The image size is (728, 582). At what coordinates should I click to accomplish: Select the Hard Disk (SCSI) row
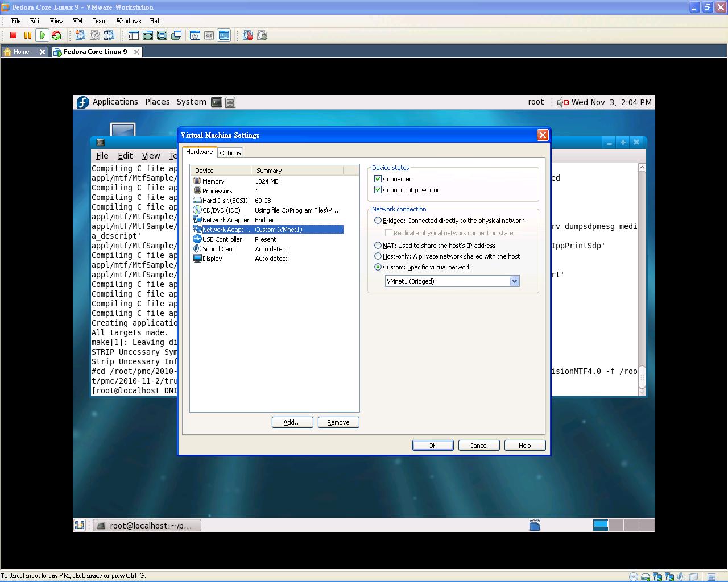(x=268, y=201)
